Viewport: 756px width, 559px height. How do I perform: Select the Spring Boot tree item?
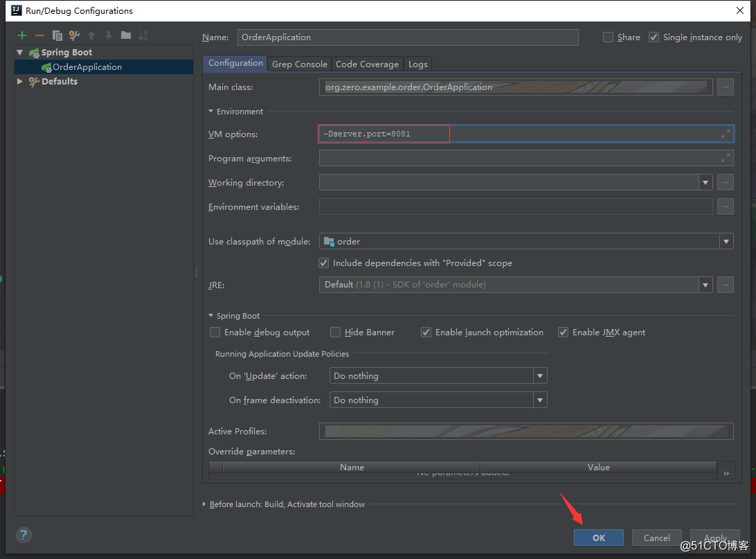[66, 53]
